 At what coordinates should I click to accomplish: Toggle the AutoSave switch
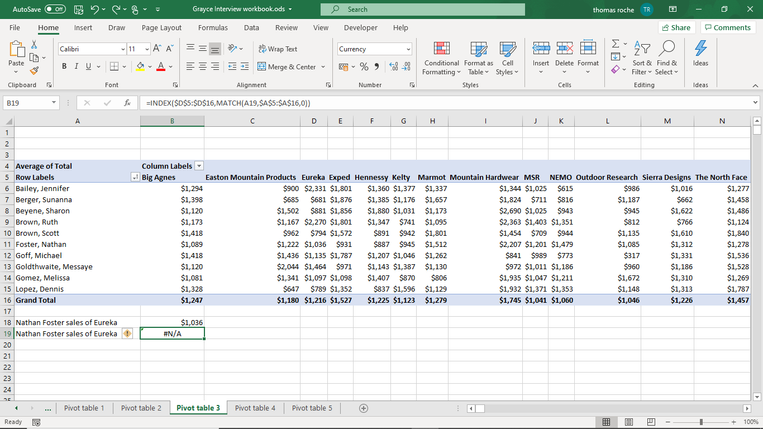53,9
